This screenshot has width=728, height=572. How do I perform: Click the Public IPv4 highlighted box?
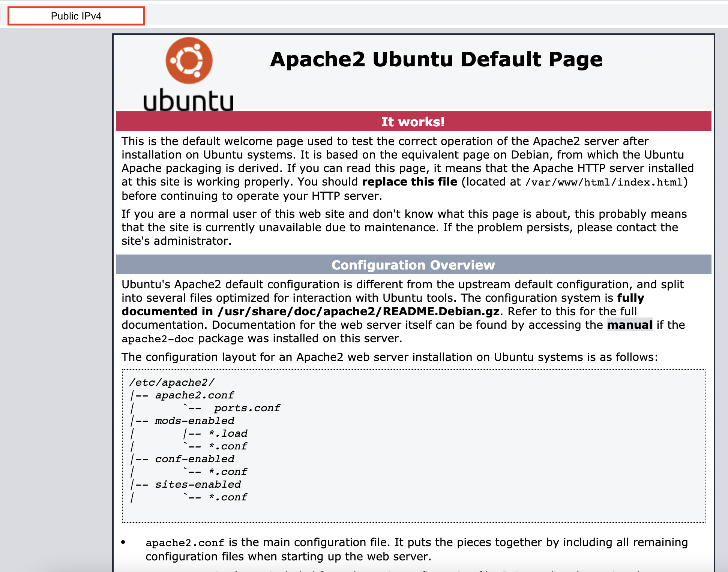(76, 16)
